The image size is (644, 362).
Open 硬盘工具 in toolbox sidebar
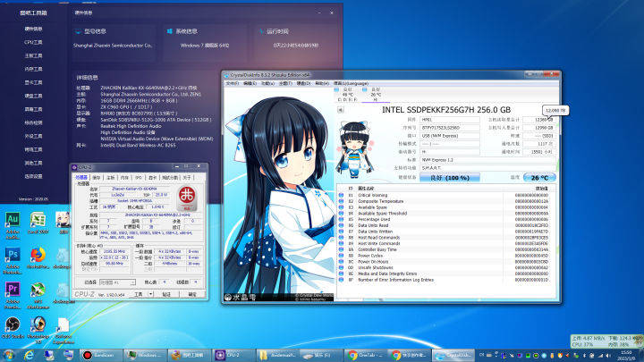tap(33, 96)
